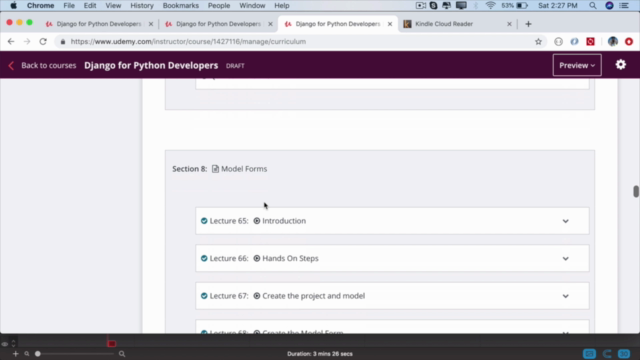Viewport: 640px width, 360px height.
Task: Switch to the second Django for Python Developers tab
Action: coord(218,24)
